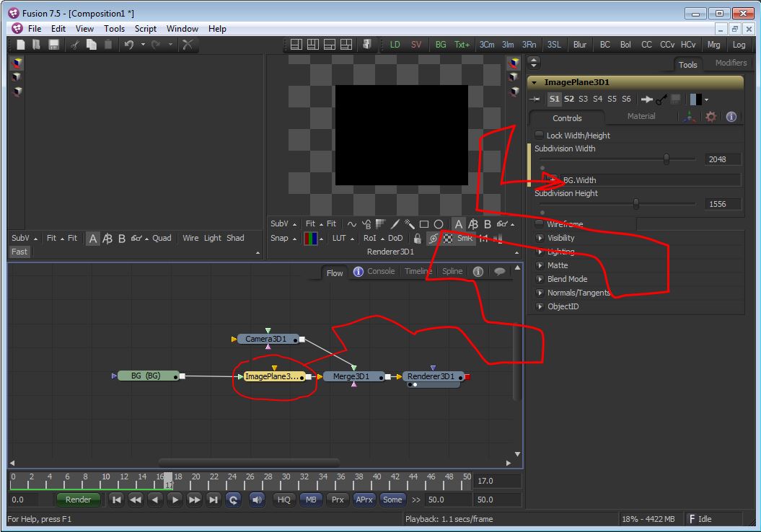The image size is (761, 532).
Task: Expand the Blend Mode section
Action: (540, 279)
